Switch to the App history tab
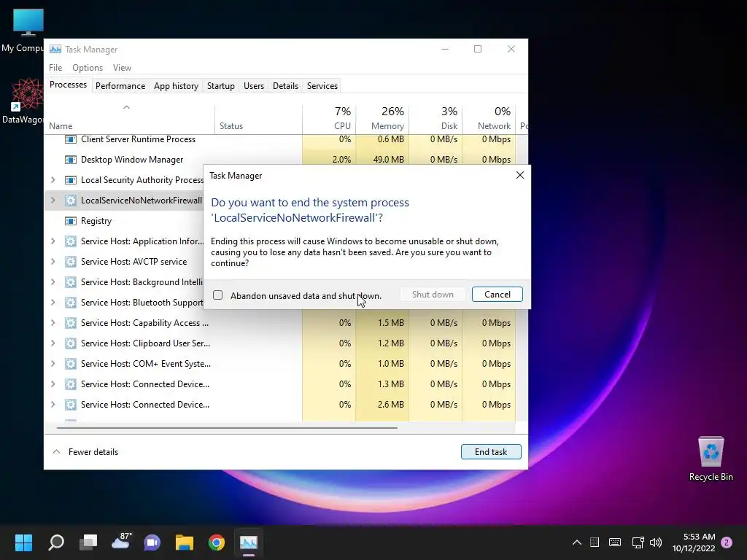Screen dimensions: 747x560 [x=176, y=86]
